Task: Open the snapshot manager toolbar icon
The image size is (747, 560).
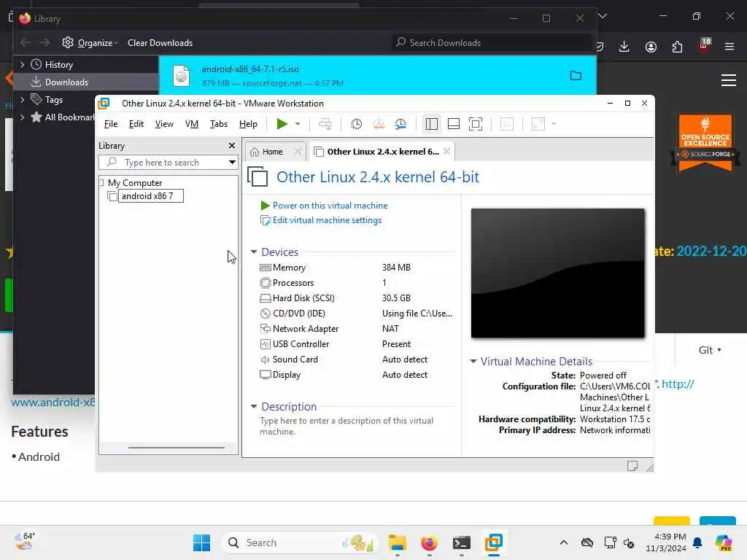Action: pyautogui.click(x=400, y=124)
